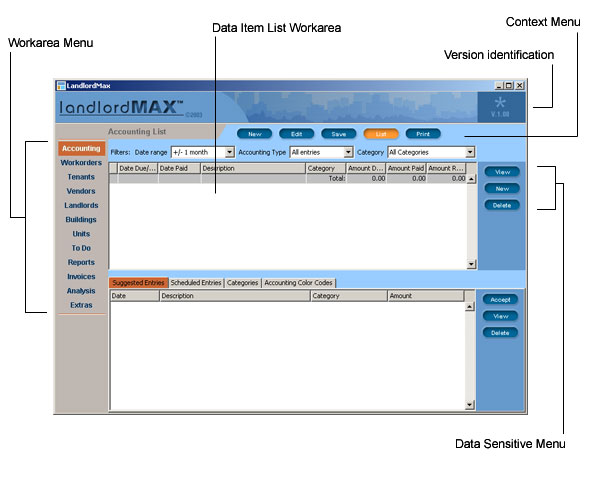Select To Do in the sidebar menu

pos(81,248)
